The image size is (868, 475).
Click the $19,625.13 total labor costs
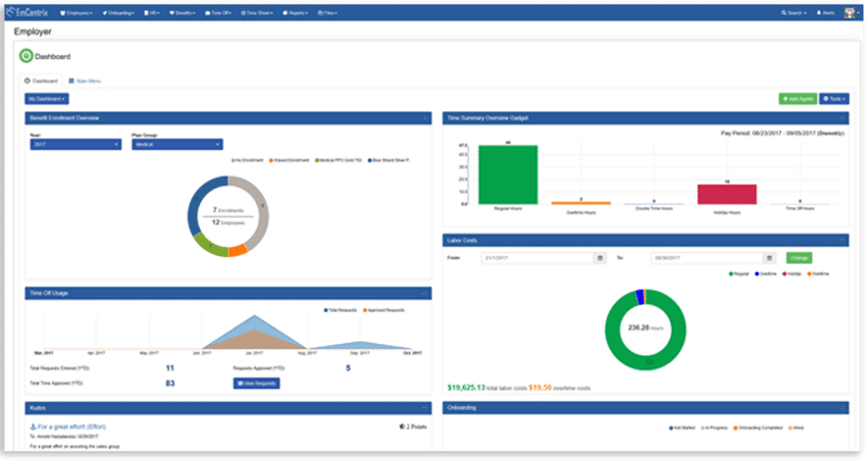point(467,387)
